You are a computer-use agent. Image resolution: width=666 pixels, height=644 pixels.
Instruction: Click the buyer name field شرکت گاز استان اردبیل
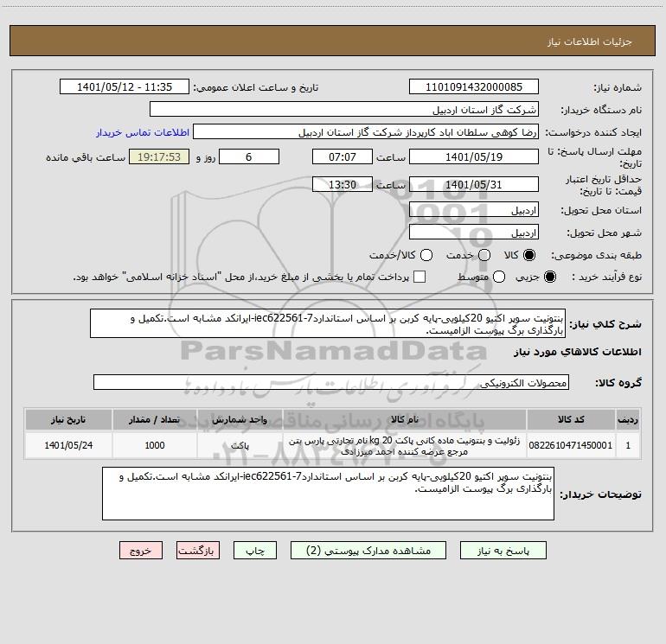pyautogui.click(x=344, y=110)
